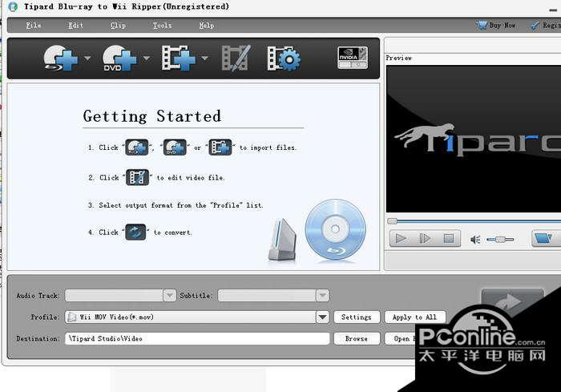Image resolution: width=561 pixels, height=392 pixels.
Task: Click the large Convert arrow button
Action: pos(512,301)
